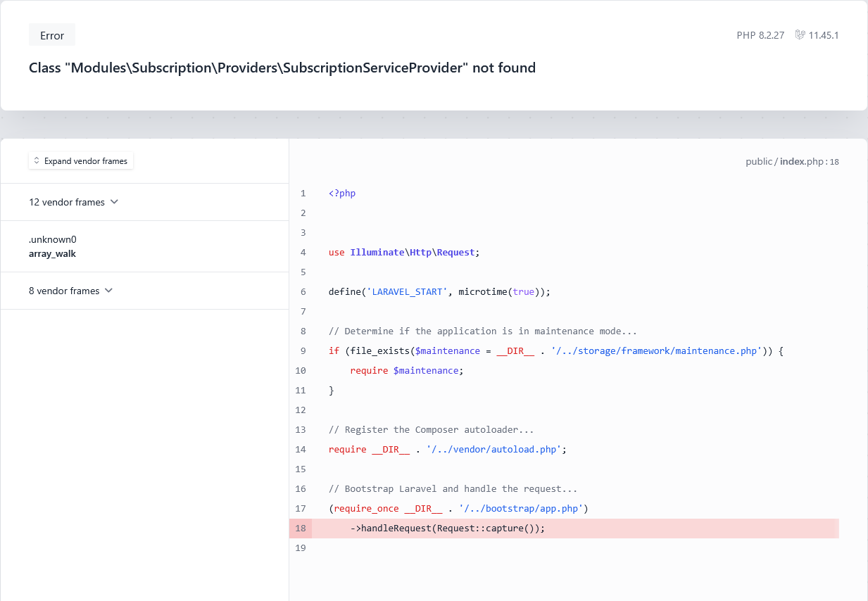Click the file_exists maintenance check line

tap(555, 350)
